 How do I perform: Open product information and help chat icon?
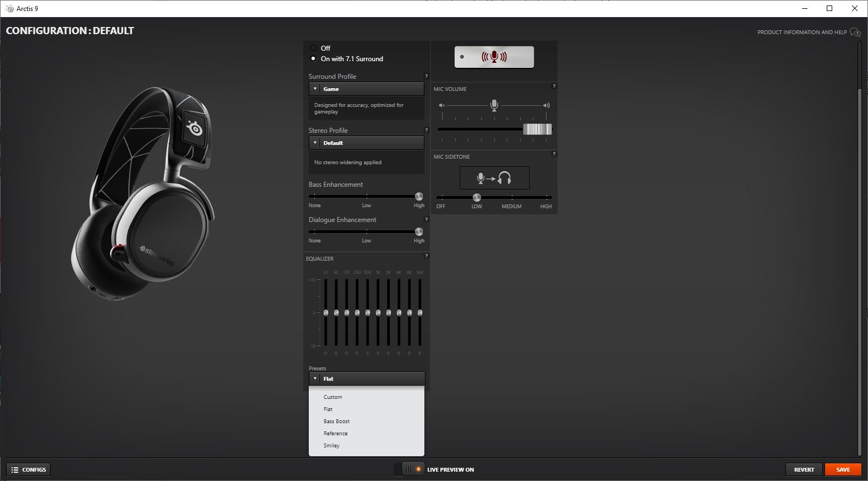click(855, 32)
